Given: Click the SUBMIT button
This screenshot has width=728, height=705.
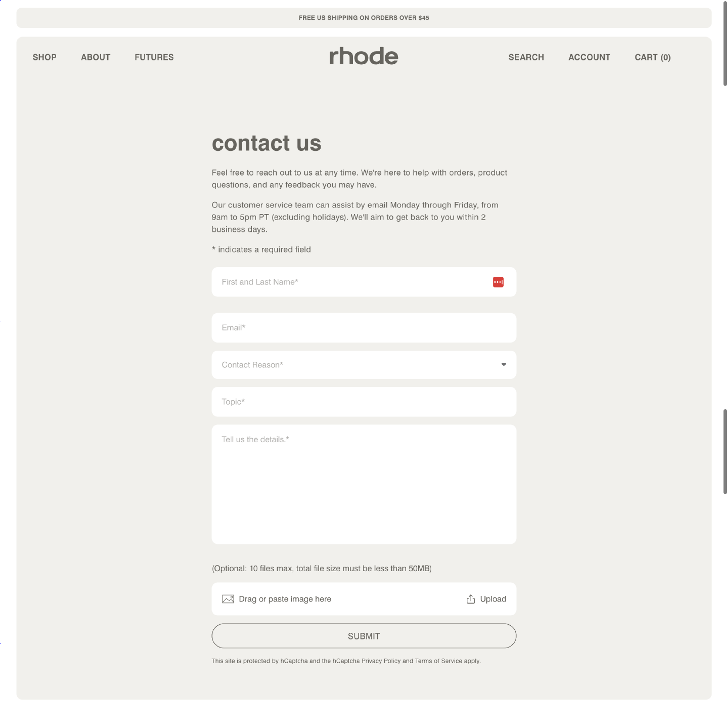Looking at the screenshot, I should [x=364, y=636].
